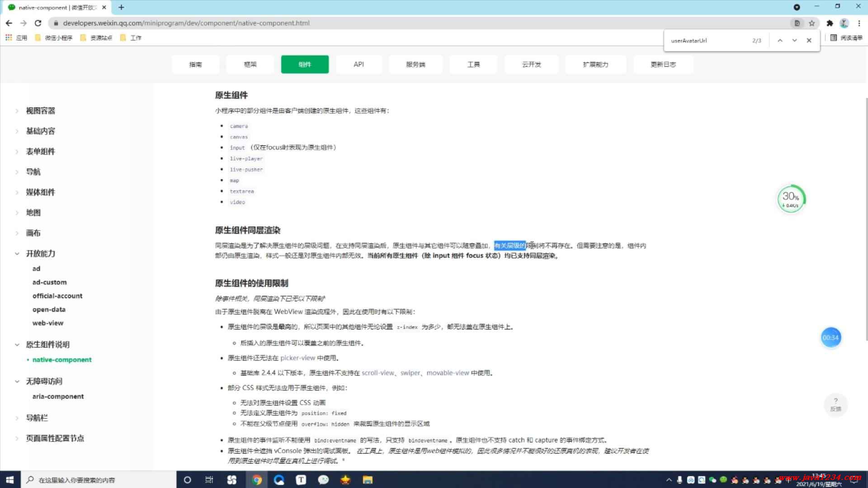This screenshot has width=868, height=488.
Task: Expand the 视图容器 sidebar section
Action: pyautogui.click(x=40, y=111)
